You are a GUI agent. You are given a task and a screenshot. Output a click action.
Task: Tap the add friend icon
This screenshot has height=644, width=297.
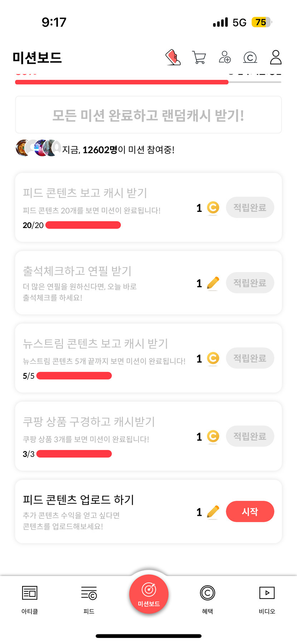[225, 57]
